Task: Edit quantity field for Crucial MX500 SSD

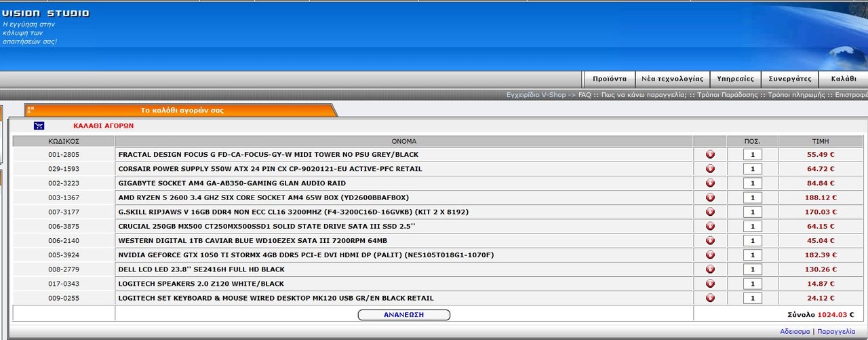Action: coord(753,226)
